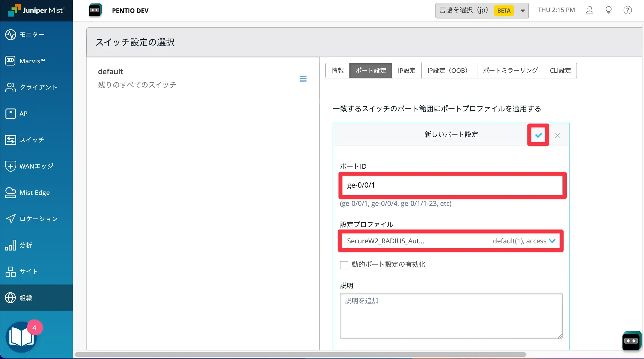The width and height of the screenshot is (644, 359).
Task: Open Marvis from the sidebar icon
Action: click(x=11, y=61)
